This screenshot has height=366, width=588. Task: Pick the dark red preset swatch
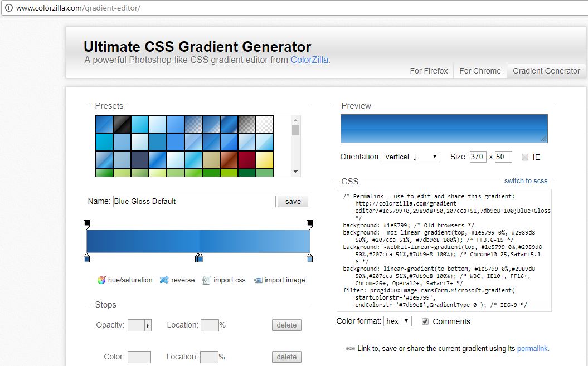pos(247,160)
